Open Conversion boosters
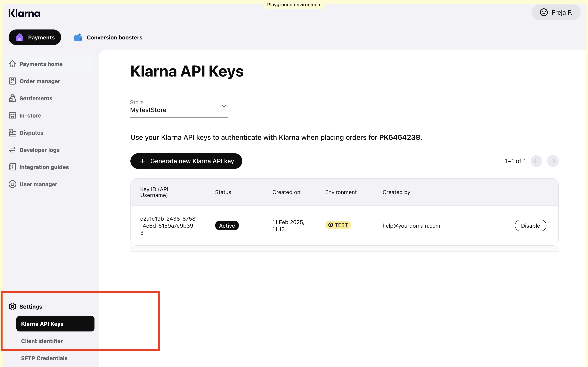The height and width of the screenshot is (367, 588). (108, 37)
